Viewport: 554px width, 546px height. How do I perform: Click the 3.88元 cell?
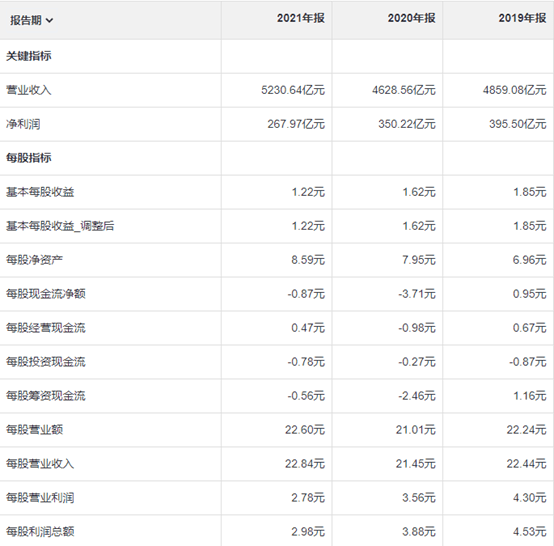pos(419,532)
